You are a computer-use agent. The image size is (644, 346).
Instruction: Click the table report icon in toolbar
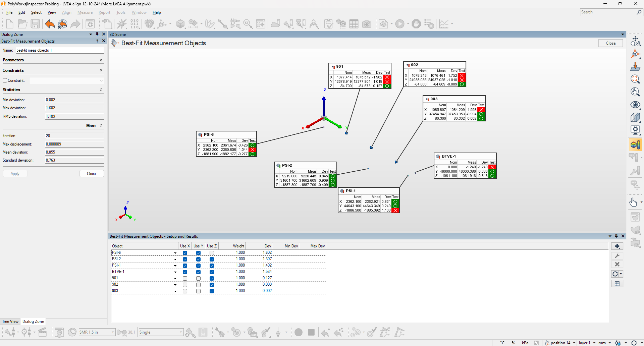[354, 24]
